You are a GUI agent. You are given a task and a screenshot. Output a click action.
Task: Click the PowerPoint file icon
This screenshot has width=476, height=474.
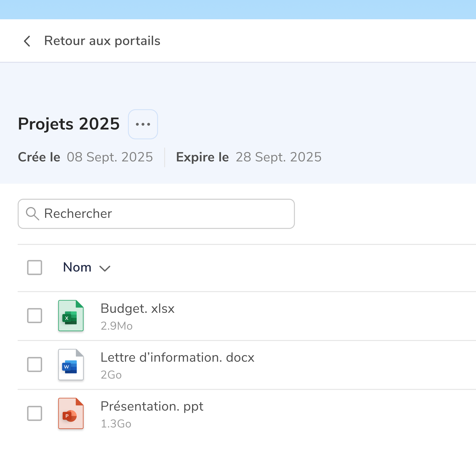[71, 413]
